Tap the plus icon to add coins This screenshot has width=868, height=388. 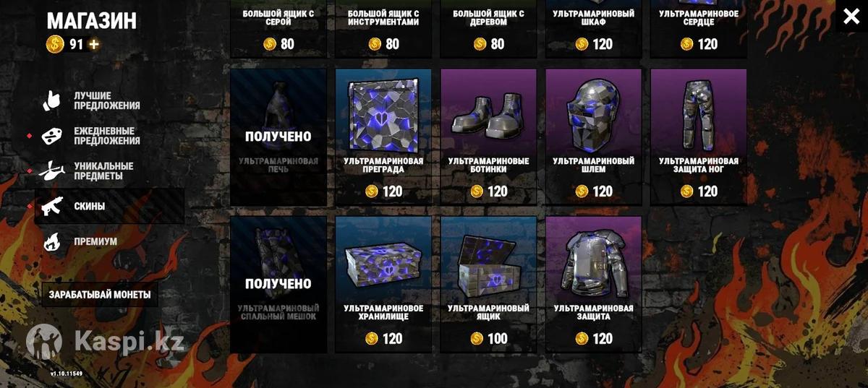(x=94, y=45)
